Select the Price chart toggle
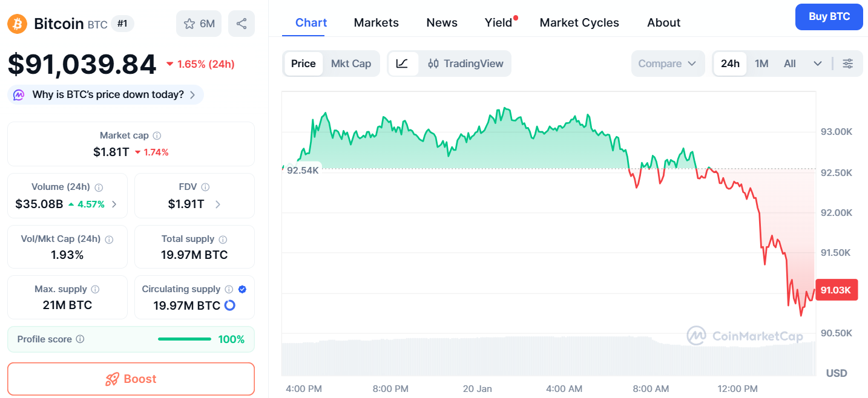 pos(303,64)
